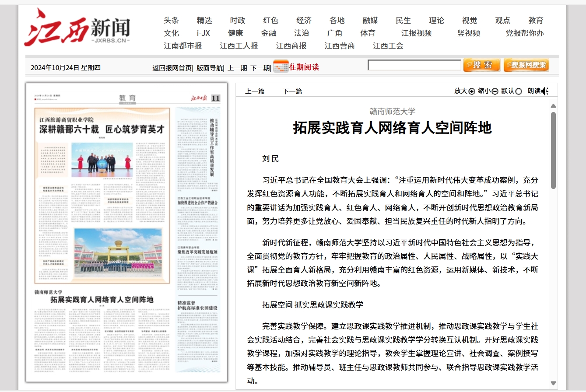Open the 竖视频 link
This screenshot has width=586, height=392.
tap(469, 33)
